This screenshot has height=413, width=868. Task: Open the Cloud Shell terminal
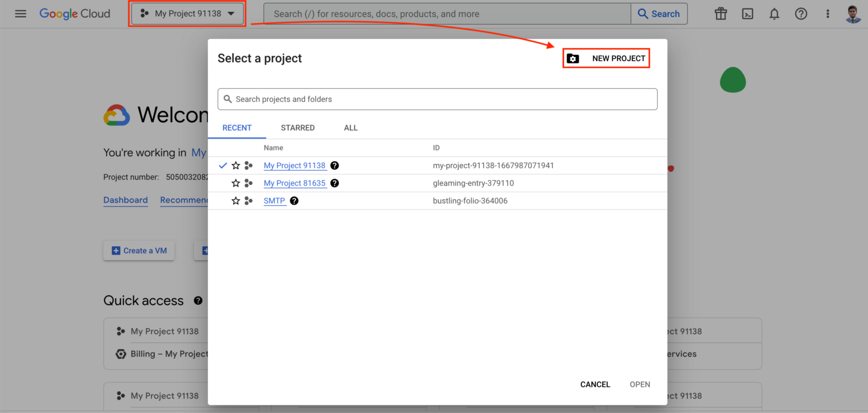[747, 14]
